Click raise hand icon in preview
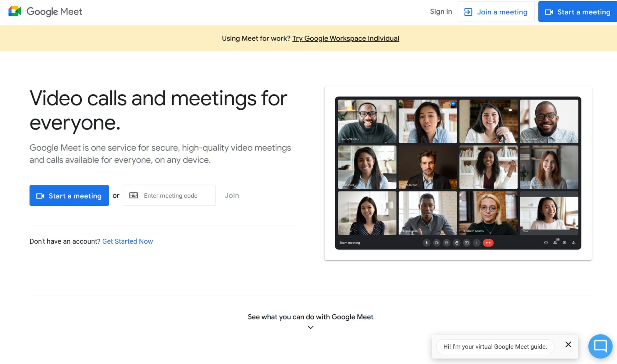The image size is (617, 364). click(x=457, y=243)
